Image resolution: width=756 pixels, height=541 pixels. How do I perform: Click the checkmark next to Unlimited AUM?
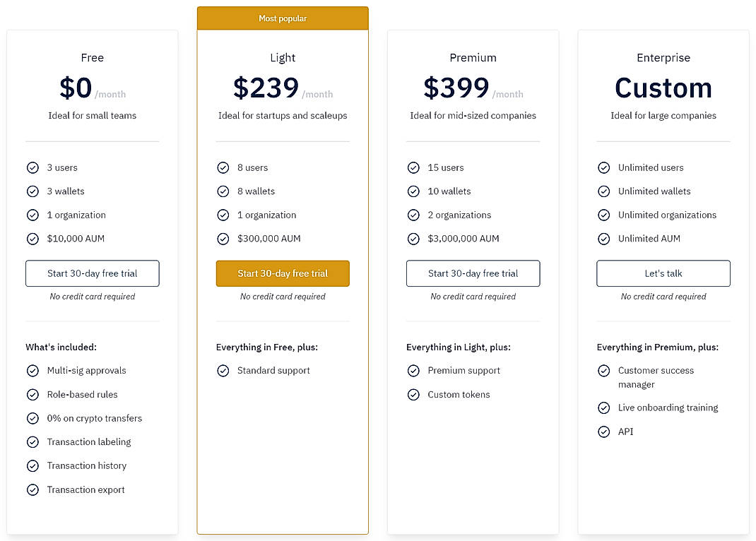(x=604, y=239)
